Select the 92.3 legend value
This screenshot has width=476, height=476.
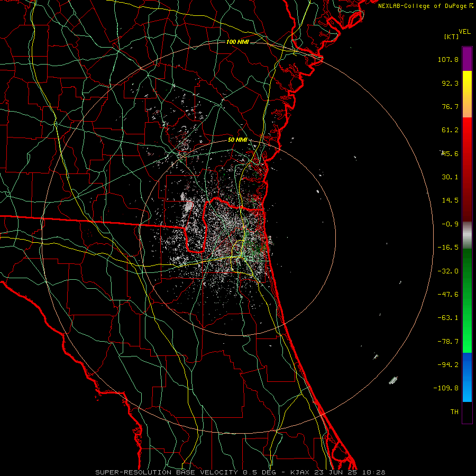pyautogui.click(x=450, y=83)
